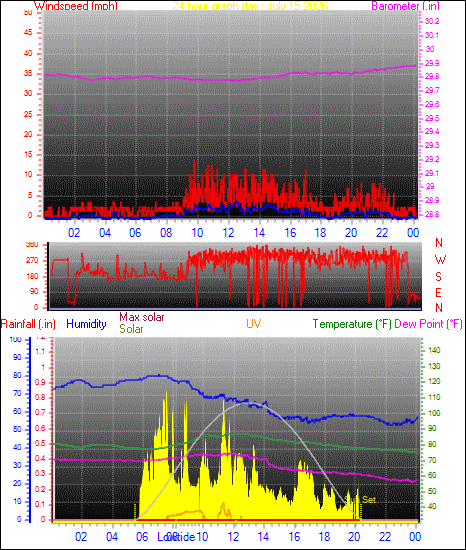This screenshot has height=550, width=466.
Task: Click the Solar legend label
Action: (x=131, y=329)
